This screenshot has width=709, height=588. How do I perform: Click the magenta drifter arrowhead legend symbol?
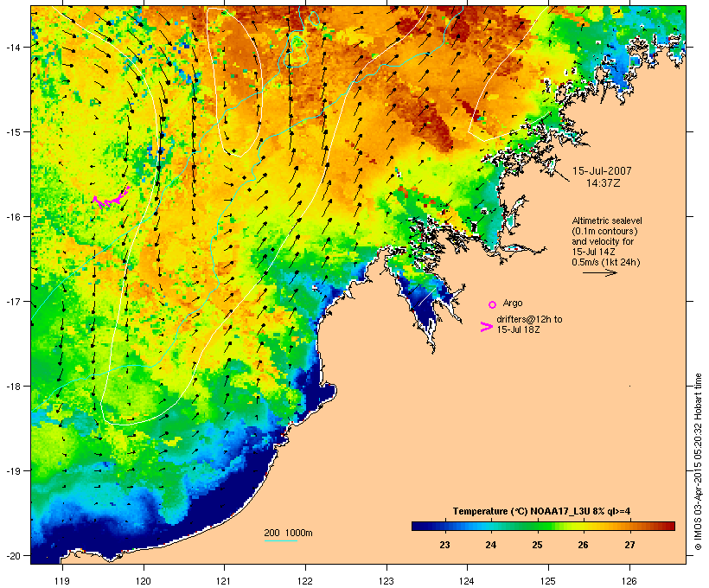pyautogui.click(x=487, y=327)
